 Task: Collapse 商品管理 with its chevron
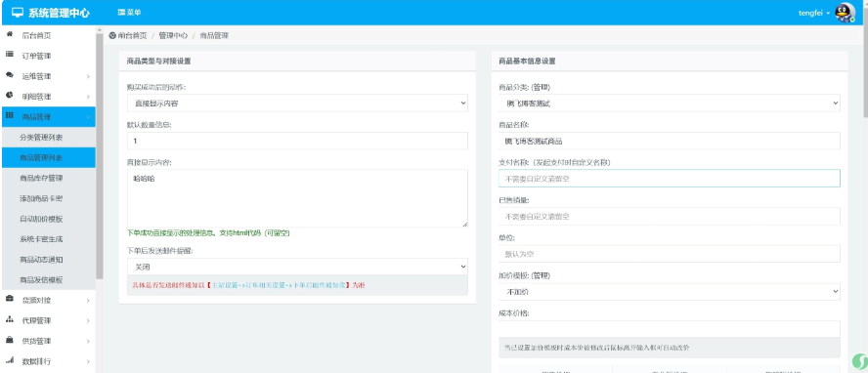point(88,117)
